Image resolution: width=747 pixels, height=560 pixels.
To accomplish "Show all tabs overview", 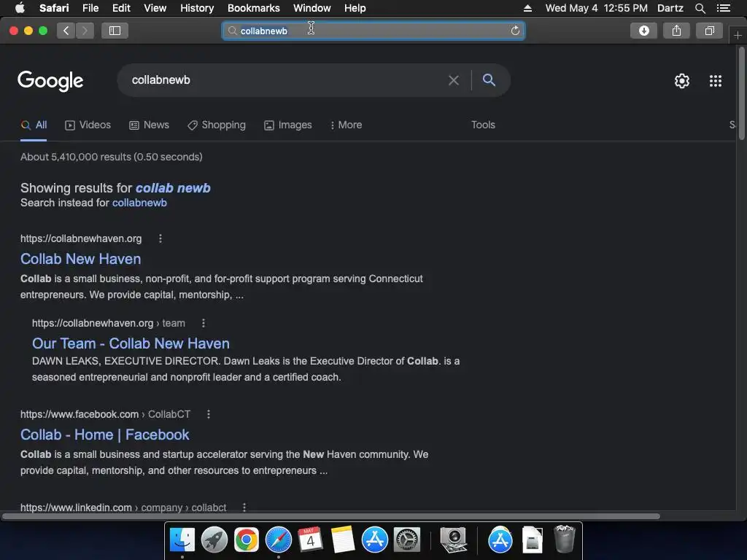I will (x=709, y=31).
